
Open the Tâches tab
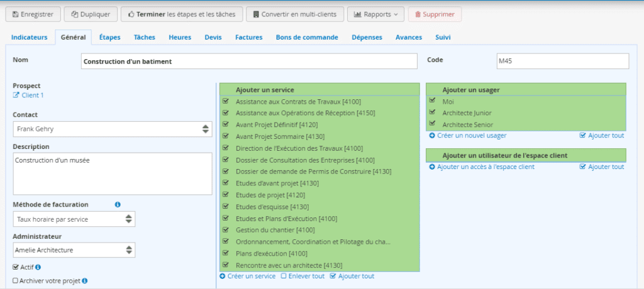[145, 37]
